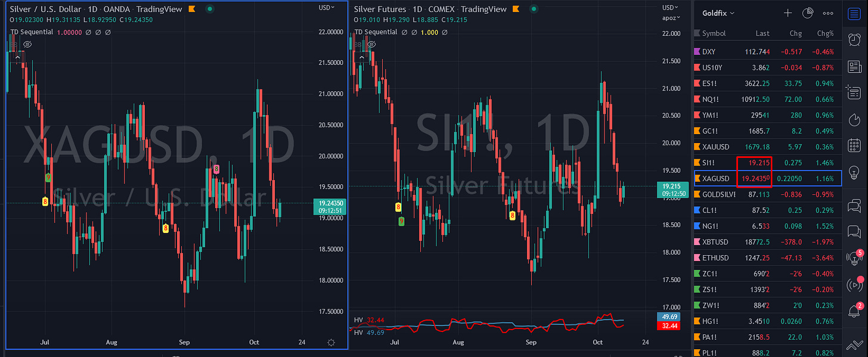The image size is (868, 357).
Task: Click the HV 32.44 indicator legend
Action: (368, 320)
